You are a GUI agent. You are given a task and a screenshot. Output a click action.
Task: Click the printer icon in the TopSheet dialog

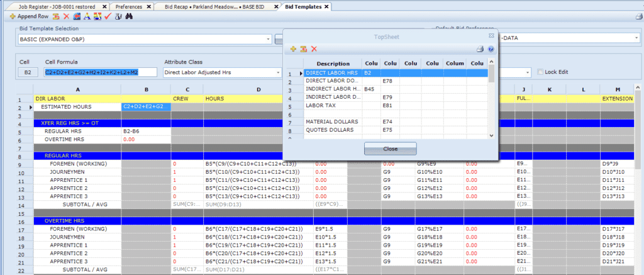pyautogui.click(x=480, y=49)
